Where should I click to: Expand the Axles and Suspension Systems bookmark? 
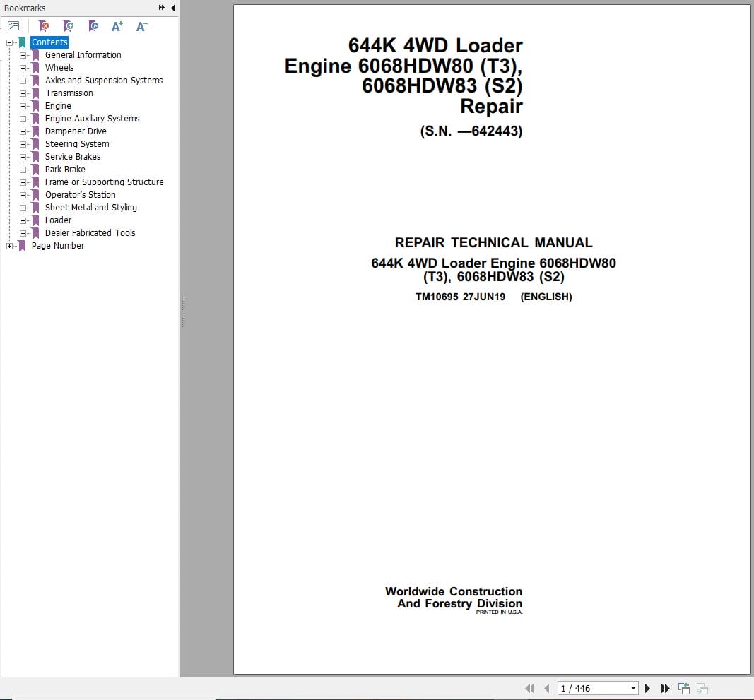23,81
